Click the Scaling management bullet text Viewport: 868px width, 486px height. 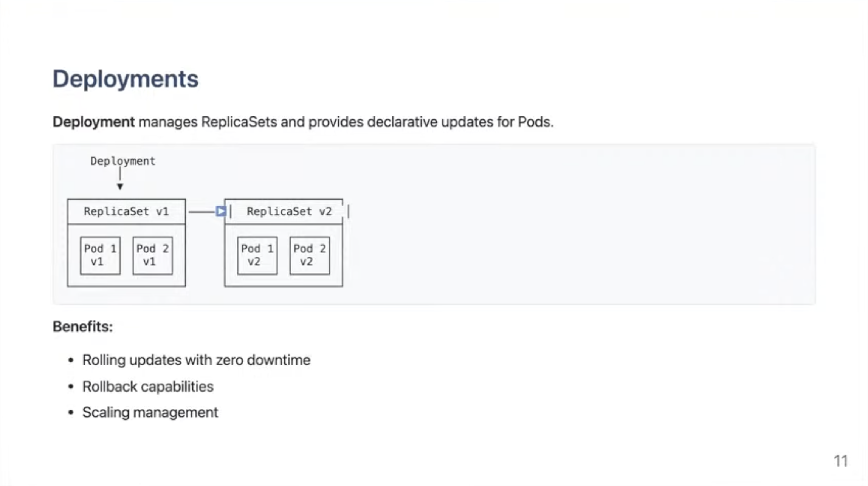coord(150,412)
